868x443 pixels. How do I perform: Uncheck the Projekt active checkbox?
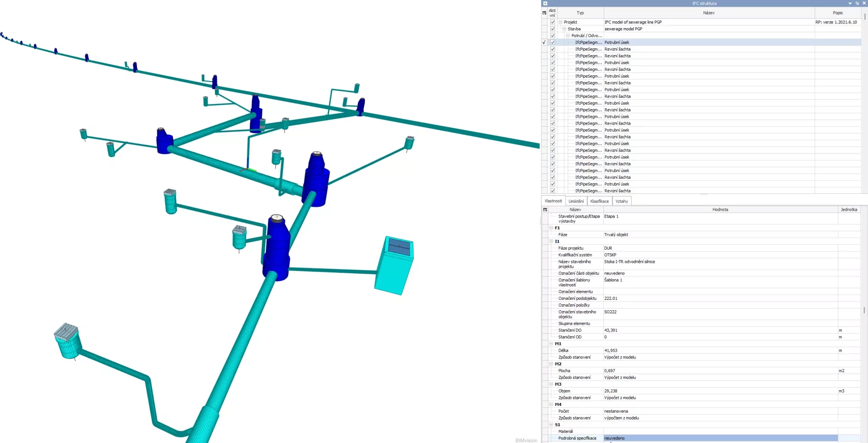click(552, 22)
